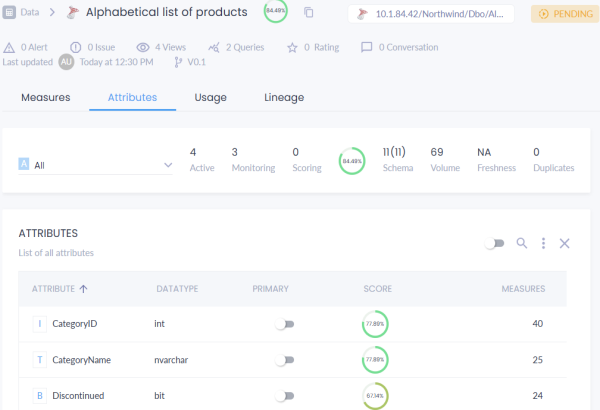The image size is (600, 410).
Task: Toggle primary switch for CategoryName
Action: [285, 360]
